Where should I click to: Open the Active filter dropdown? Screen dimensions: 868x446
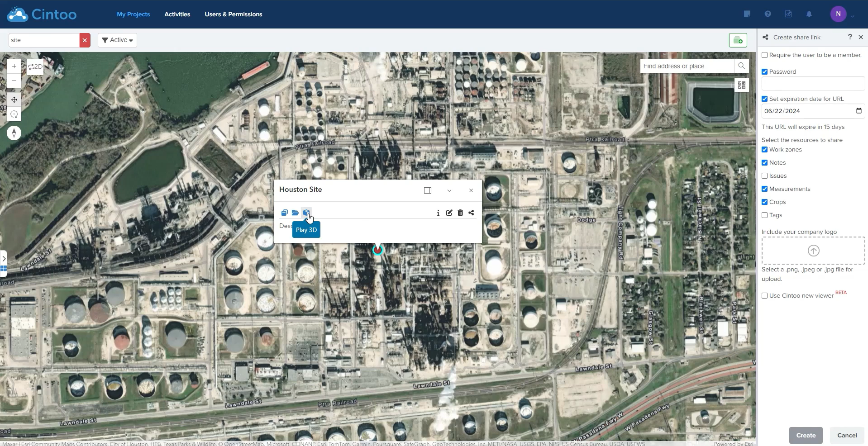click(117, 40)
